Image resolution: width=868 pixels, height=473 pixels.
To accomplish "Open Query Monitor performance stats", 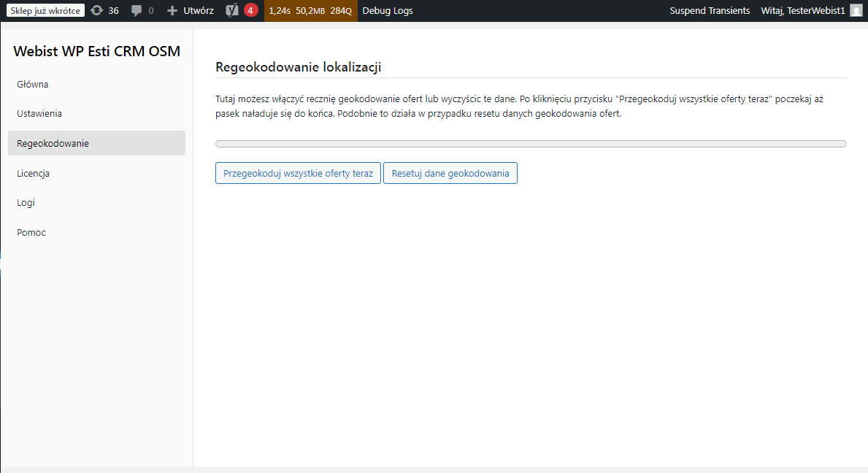I will pyautogui.click(x=310, y=11).
